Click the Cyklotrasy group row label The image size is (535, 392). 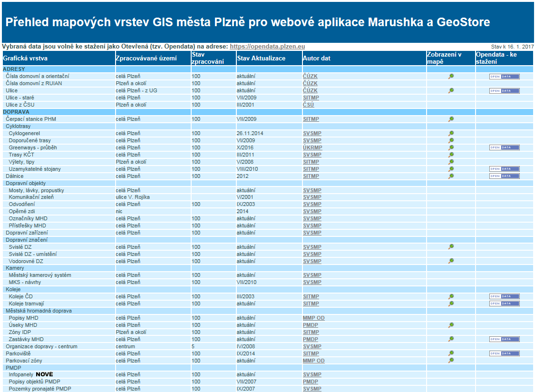pyautogui.click(x=18, y=127)
